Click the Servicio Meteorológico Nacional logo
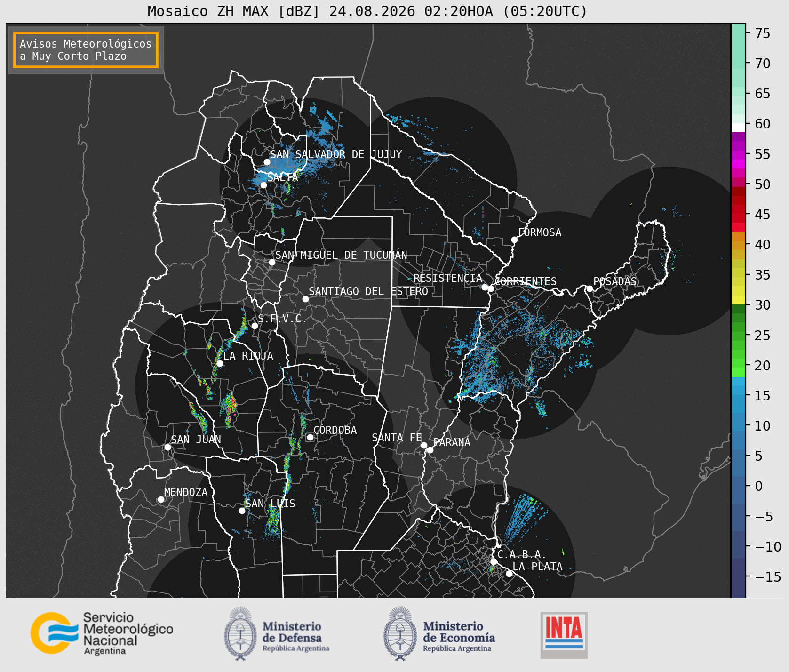Viewport: 789px width, 672px height. coord(102,633)
